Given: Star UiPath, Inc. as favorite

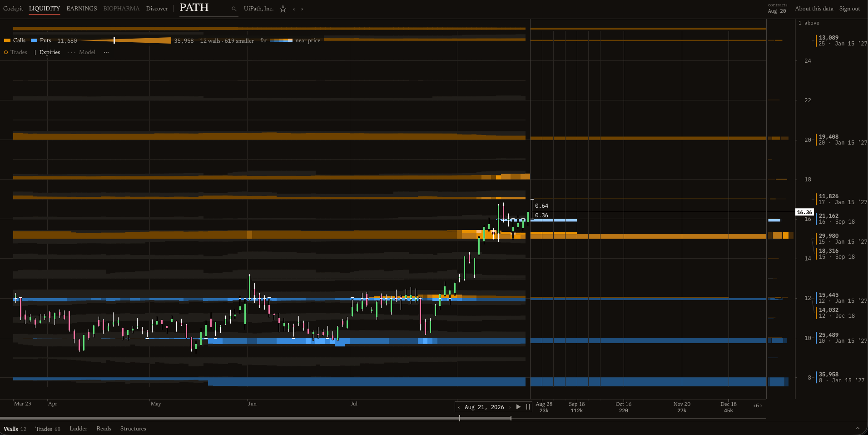Looking at the screenshot, I should pyautogui.click(x=283, y=9).
